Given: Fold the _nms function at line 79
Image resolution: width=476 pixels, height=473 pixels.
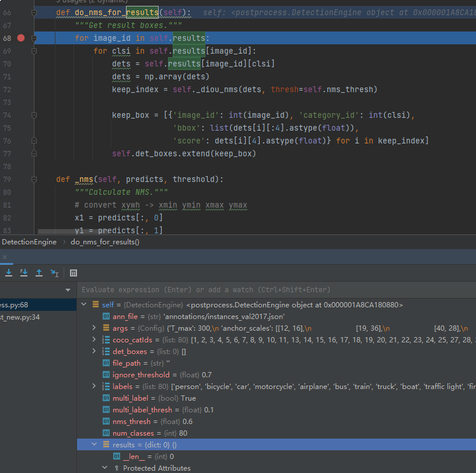Looking at the screenshot, I should coord(34,179).
